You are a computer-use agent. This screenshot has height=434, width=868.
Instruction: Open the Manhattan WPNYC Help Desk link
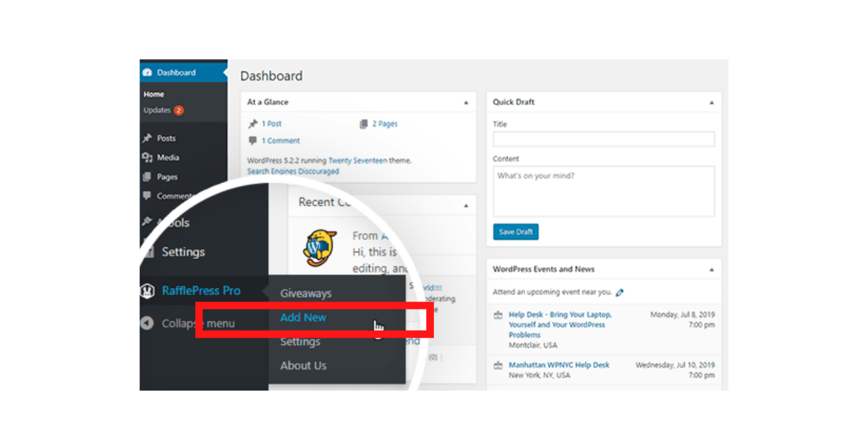[558, 365]
